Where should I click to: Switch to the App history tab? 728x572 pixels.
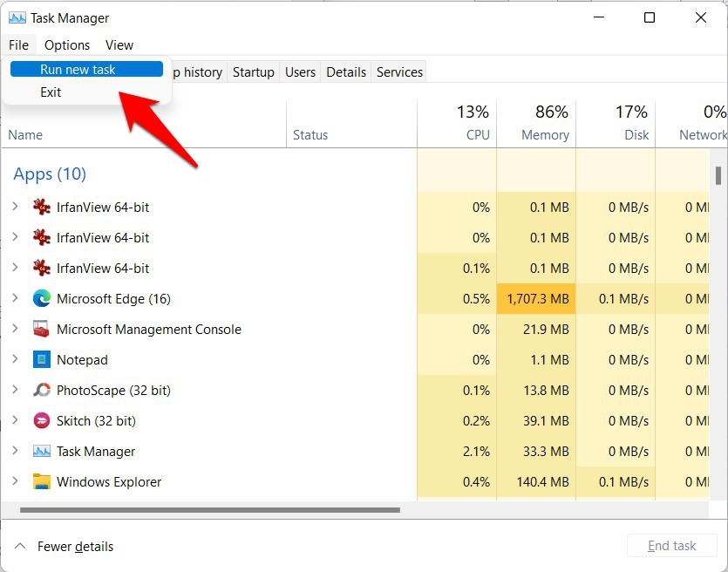coord(199,72)
